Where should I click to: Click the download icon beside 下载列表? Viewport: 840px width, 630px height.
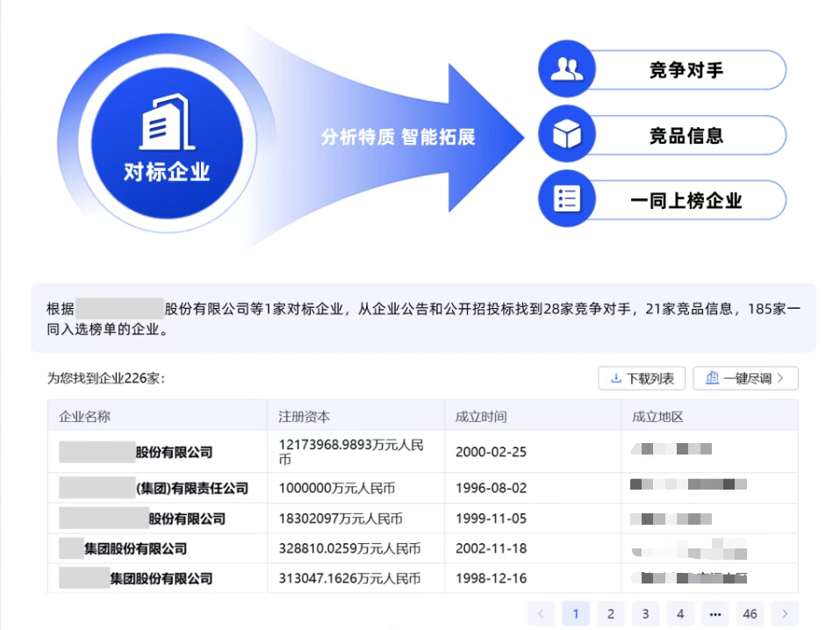click(614, 378)
